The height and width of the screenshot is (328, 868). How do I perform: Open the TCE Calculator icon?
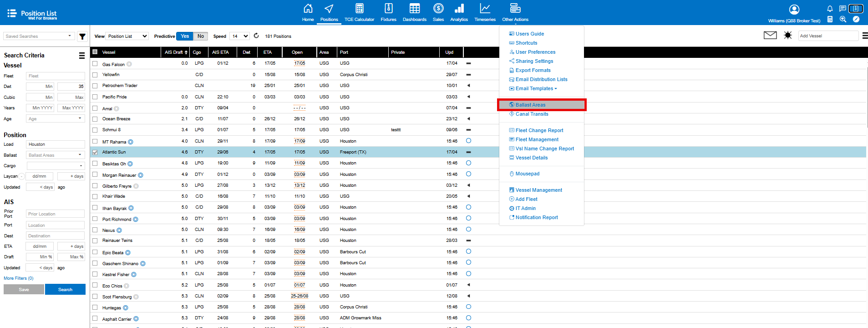click(x=359, y=9)
